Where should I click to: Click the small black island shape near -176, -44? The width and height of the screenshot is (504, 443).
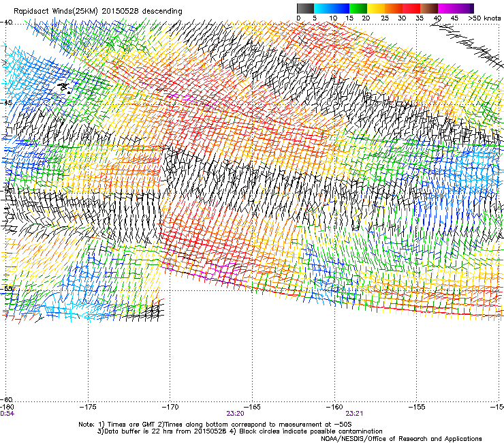click(64, 87)
